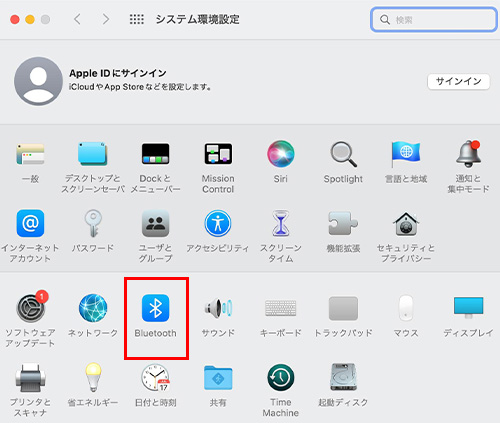Minimize the window with yellow button
The width and height of the screenshot is (500, 423).
(x=30, y=19)
